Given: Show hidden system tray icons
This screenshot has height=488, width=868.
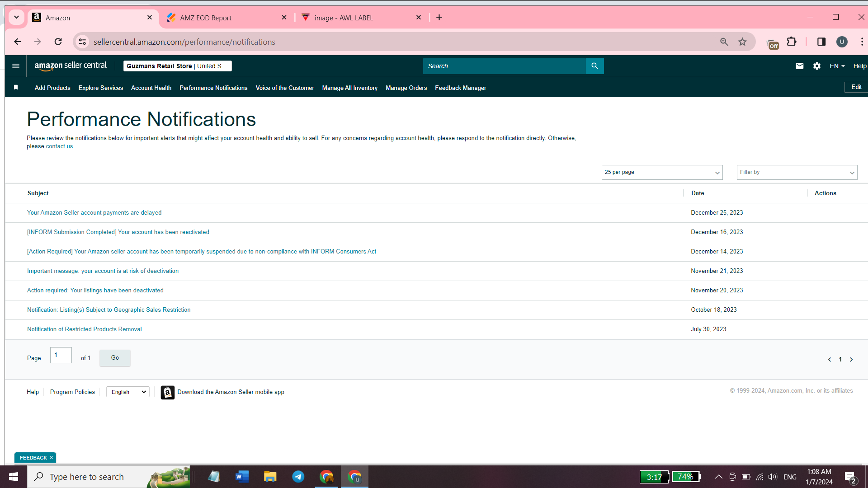Looking at the screenshot, I should click(x=718, y=477).
